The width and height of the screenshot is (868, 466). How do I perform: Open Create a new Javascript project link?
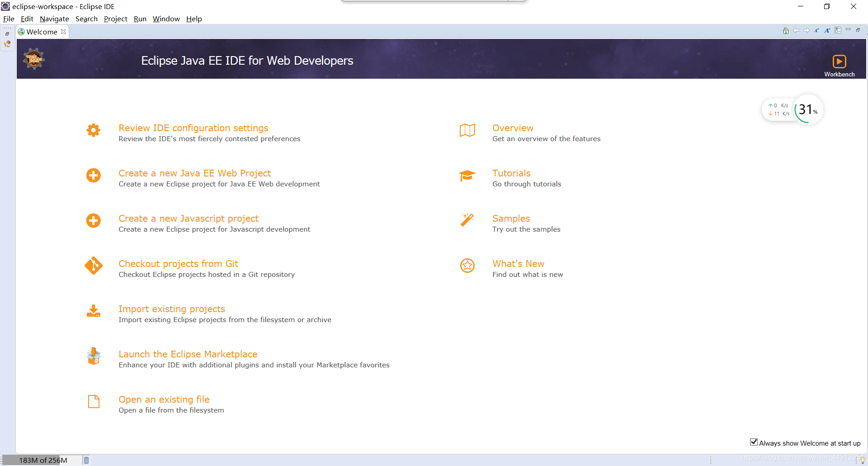189,219
